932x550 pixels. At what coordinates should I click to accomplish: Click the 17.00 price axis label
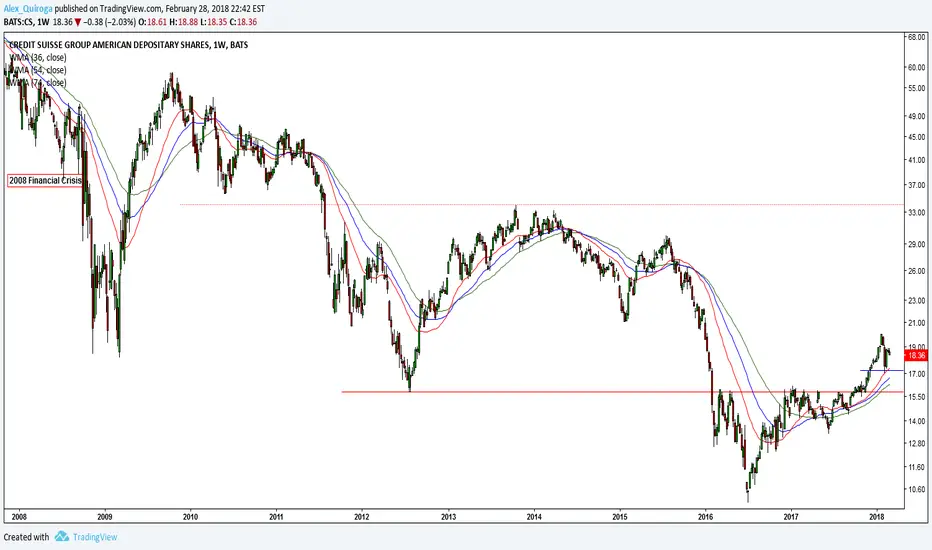(917, 374)
